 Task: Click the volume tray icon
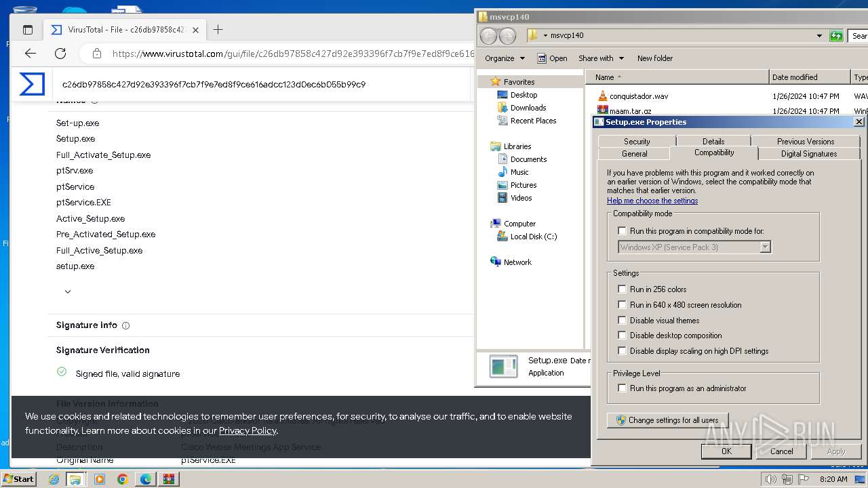(x=771, y=479)
